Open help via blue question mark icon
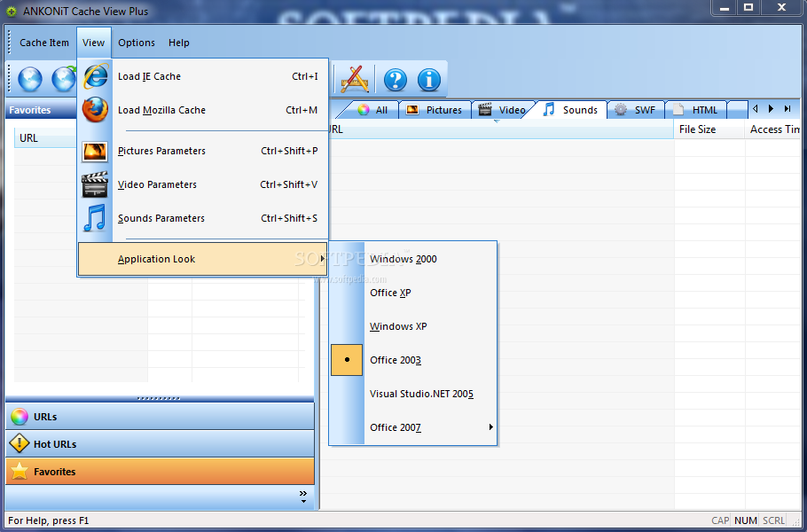807x532 pixels. [x=396, y=80]
